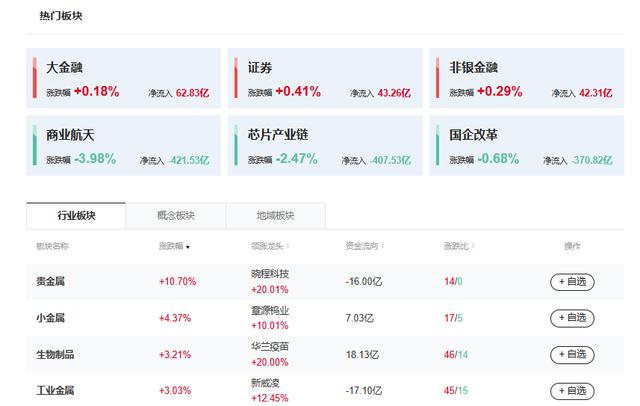Select 晓程科技 gain +20.01%
640x406 pixels.
pyautogui.click(x=270, y=290)
